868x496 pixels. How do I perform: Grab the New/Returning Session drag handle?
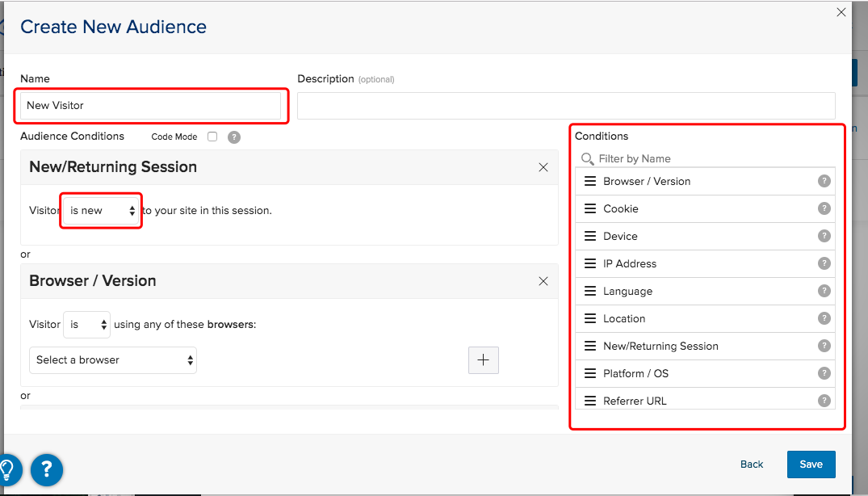pos(590,346)
